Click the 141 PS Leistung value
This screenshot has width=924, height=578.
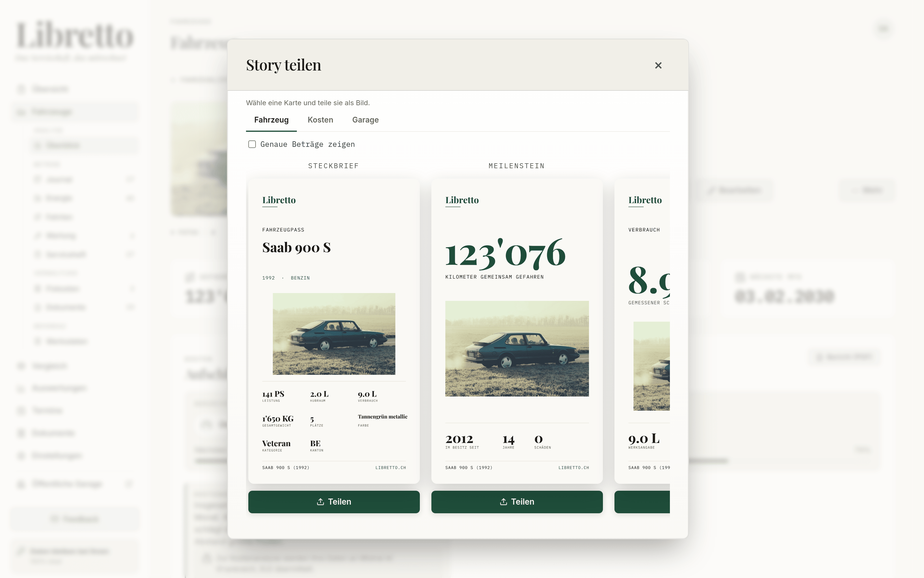click(273, 394)
